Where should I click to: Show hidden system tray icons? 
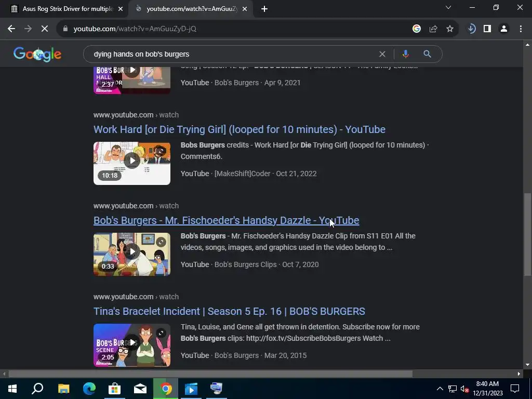pyautogui.click(x=440, y=389)
